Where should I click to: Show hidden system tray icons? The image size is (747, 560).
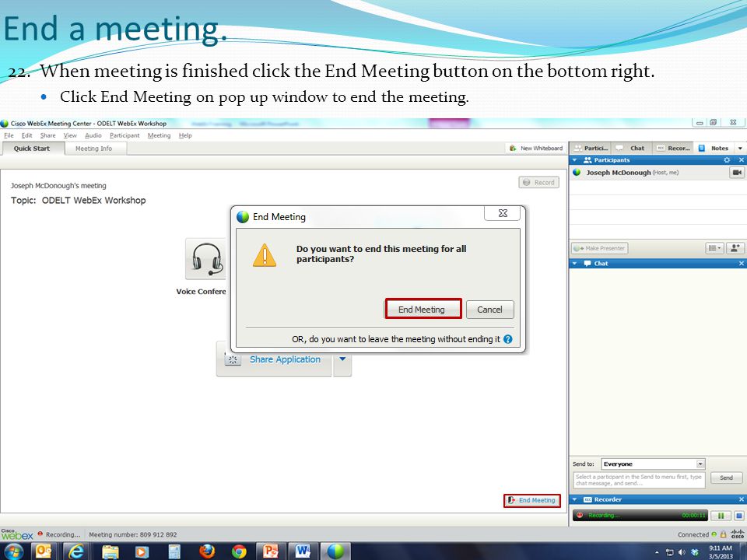657,552
